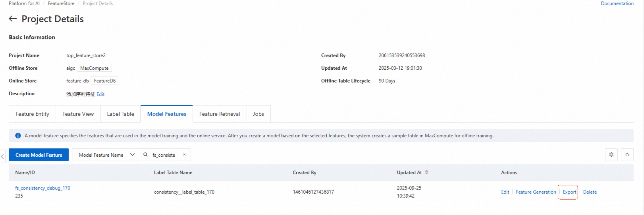Expand the collapsed left sidebar chevron
This screenshot has height=215, width=644.
tap(2, 156)
